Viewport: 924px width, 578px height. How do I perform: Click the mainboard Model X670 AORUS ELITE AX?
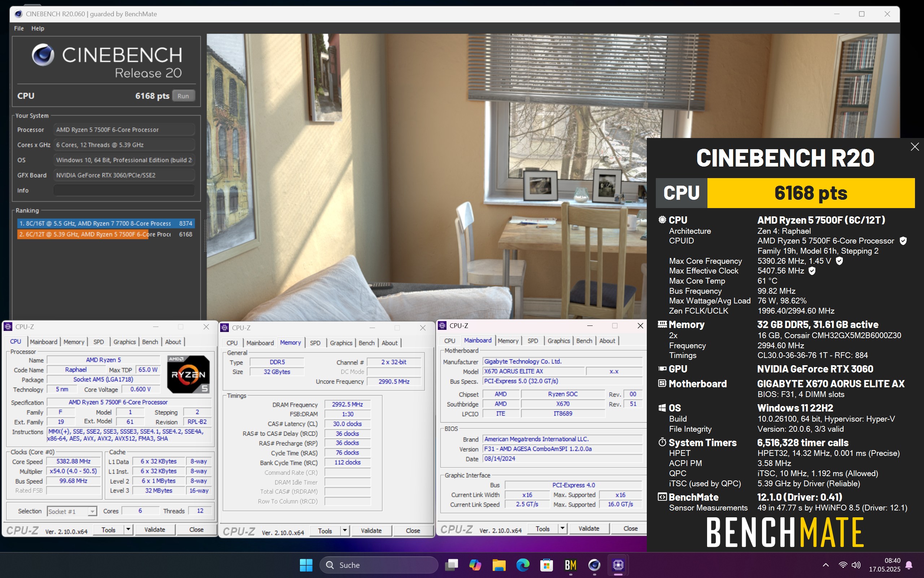point(533,371)
